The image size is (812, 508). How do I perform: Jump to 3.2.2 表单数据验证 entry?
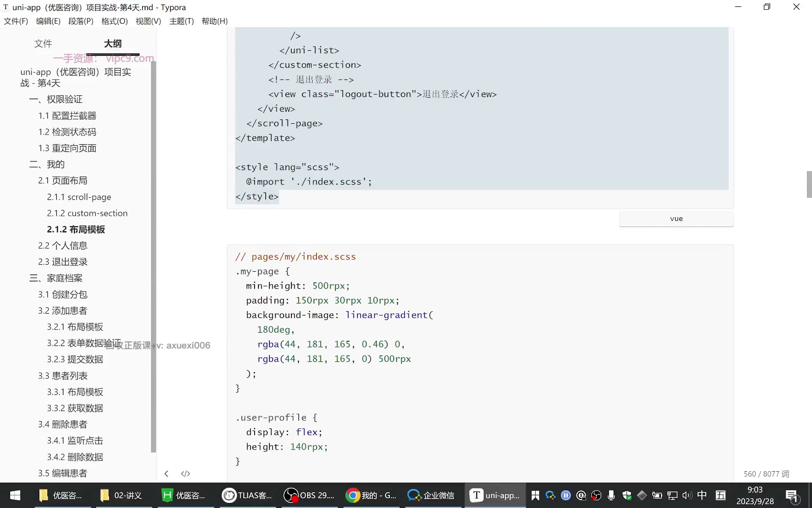(84, 343)
